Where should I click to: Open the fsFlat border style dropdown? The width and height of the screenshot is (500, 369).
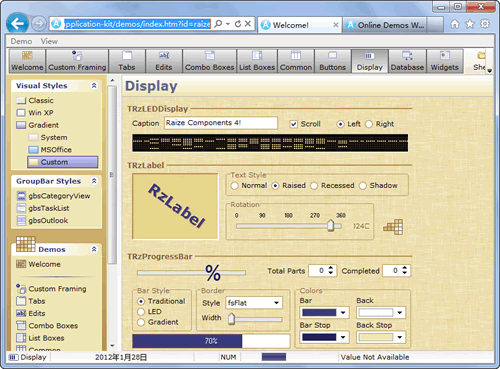[254, 303]
